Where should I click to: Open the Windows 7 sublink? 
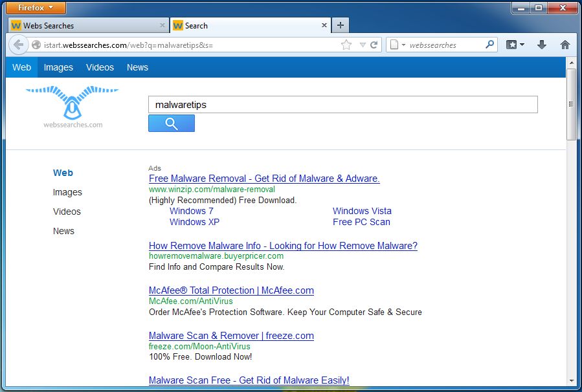[x=192, y=211]
